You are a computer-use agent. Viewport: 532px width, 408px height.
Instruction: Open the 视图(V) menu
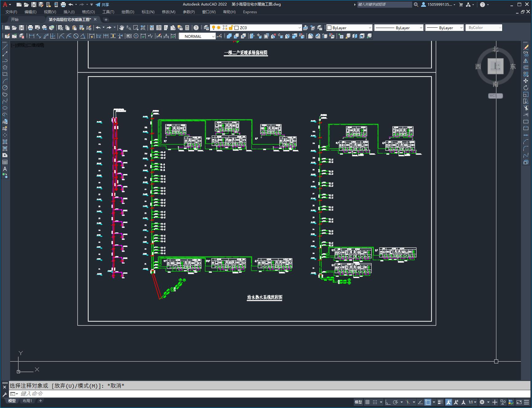50,12
